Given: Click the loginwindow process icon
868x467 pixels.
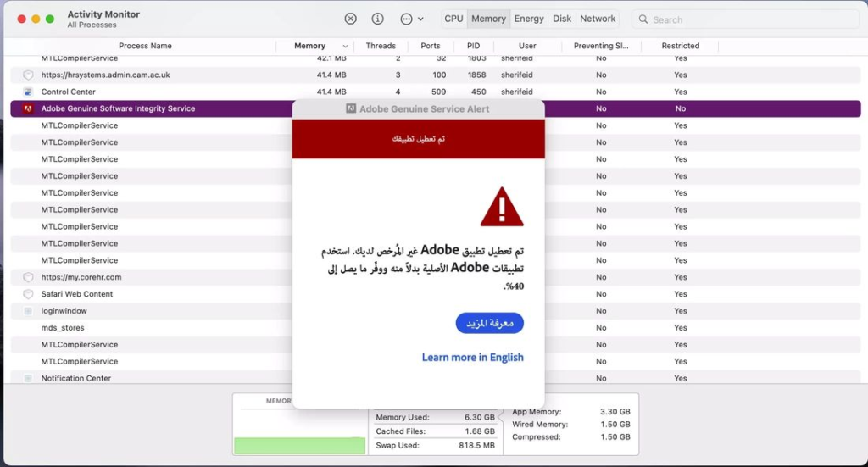Looking at the screenshot, I should tap(28, 311).
